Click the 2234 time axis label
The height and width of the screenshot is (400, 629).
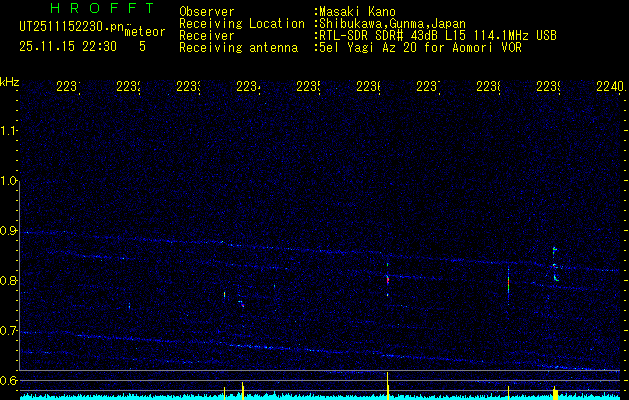point(248,86)
